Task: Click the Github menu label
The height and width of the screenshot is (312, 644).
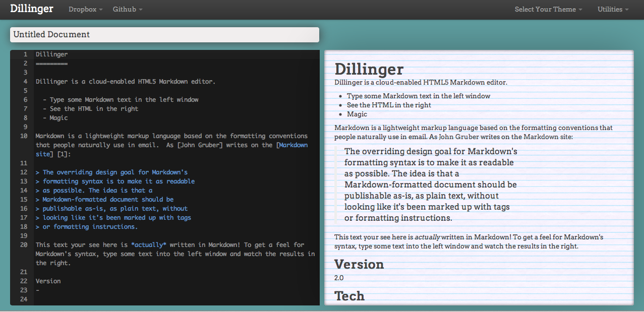Action: pyautogui.click(x=124, y=9)
